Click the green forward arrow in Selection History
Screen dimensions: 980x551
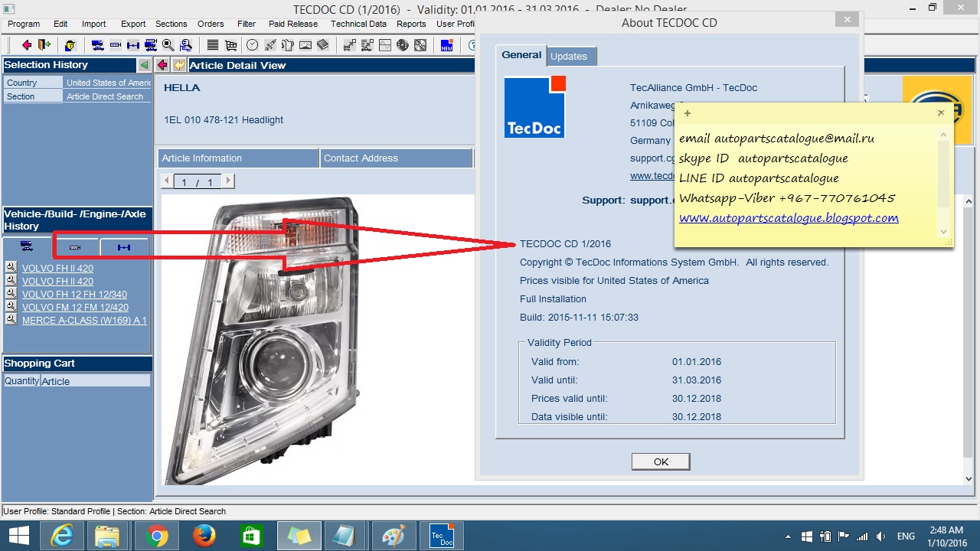point(144,64)
